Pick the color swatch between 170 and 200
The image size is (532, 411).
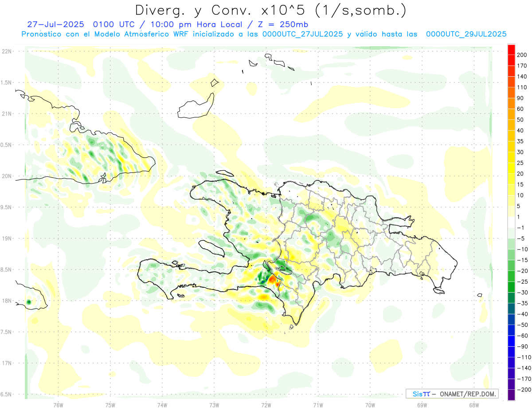pos(511,59)
